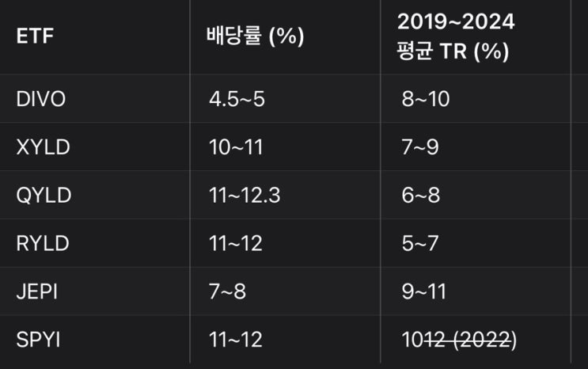Select the 4.5~5 dividend yield cell
Screen dimensions: 588x369
pyautogui.click(x=237, y=99)
